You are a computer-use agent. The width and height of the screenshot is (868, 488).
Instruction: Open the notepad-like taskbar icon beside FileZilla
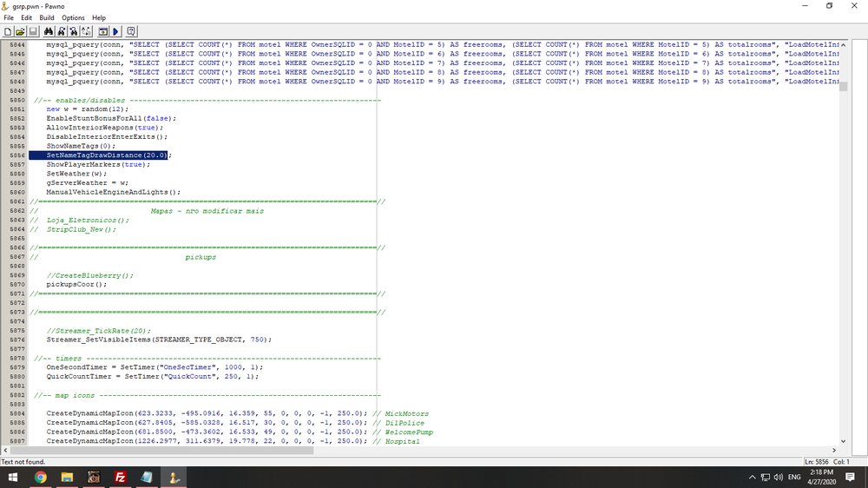(147, 477)
